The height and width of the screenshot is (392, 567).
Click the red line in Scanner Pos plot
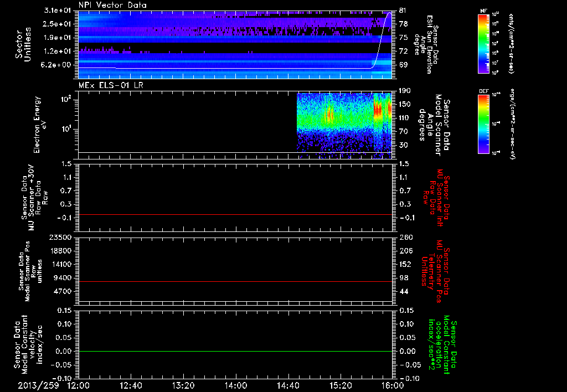coord(235,281)
